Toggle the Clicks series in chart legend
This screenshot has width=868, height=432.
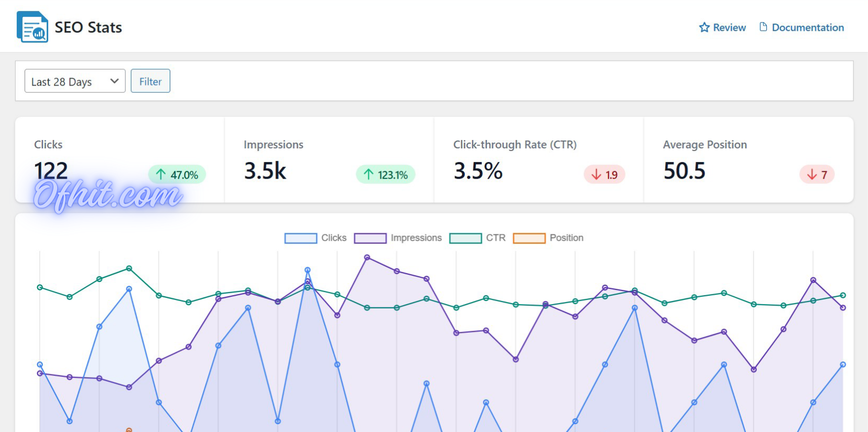pyautogui.click(x=333, y=238)
